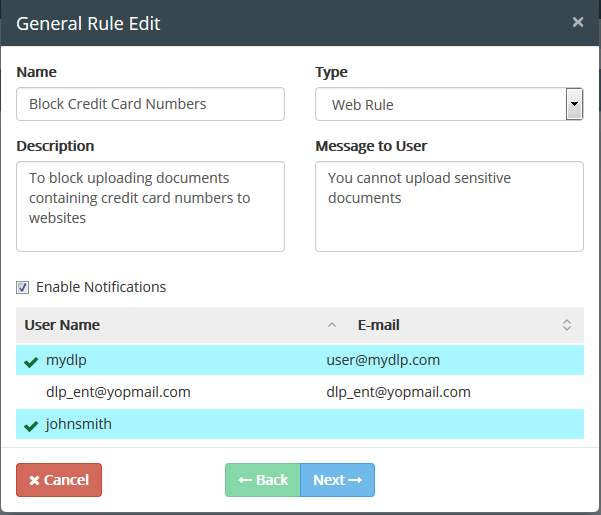The height and width of the screenshot is (515, 601).
Task: Deselect the johnsmith user row
Action: pos(300,424)
